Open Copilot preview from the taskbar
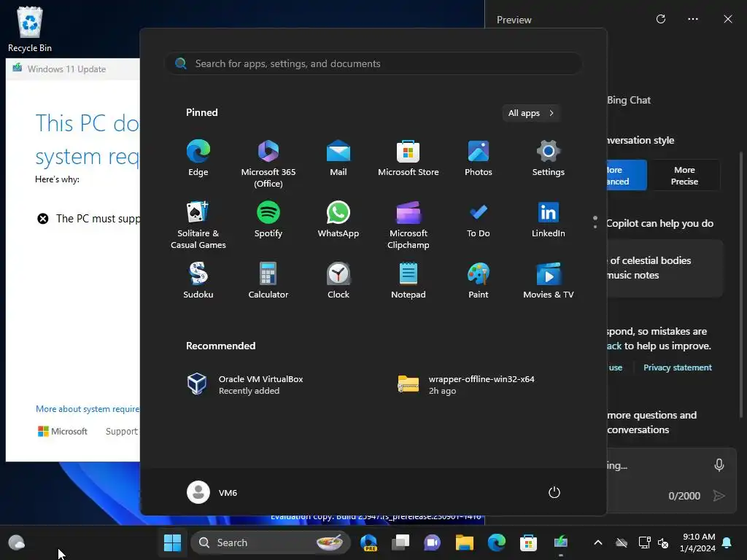The width and height of the screenshot is (747, 560). (368, 542)
